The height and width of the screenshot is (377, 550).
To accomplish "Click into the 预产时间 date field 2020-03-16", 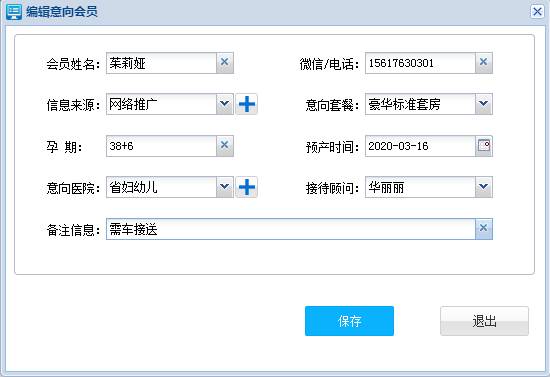I will pyautogui.click(x=420, y=146).
